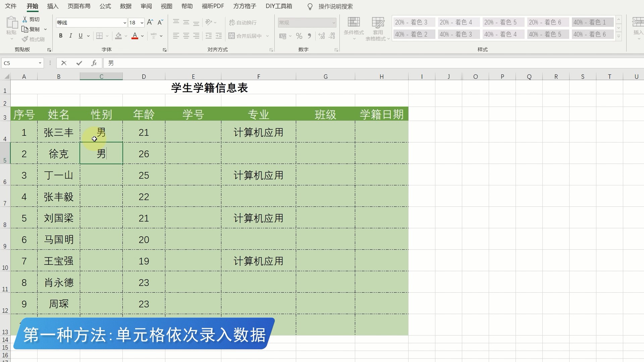The height and width of the screenshot is (362, 644).
Task: Toggle wrap text 自动换行
Action: pos(243,22)
